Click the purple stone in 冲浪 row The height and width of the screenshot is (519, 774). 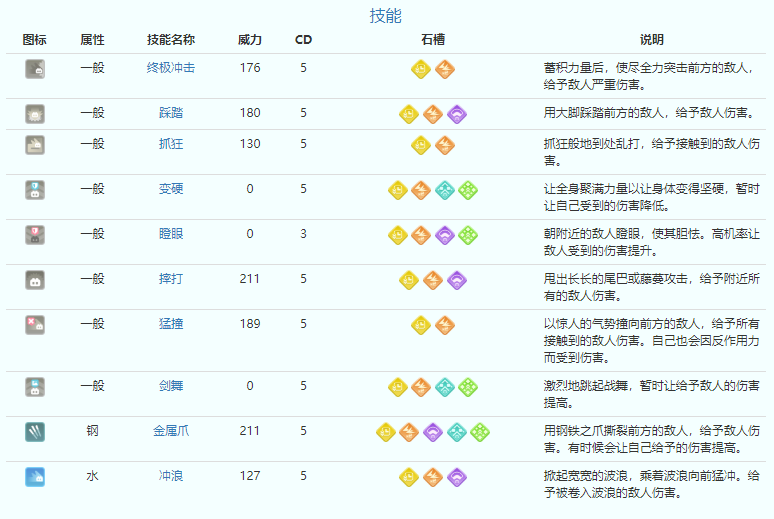[x=456, y=476]
